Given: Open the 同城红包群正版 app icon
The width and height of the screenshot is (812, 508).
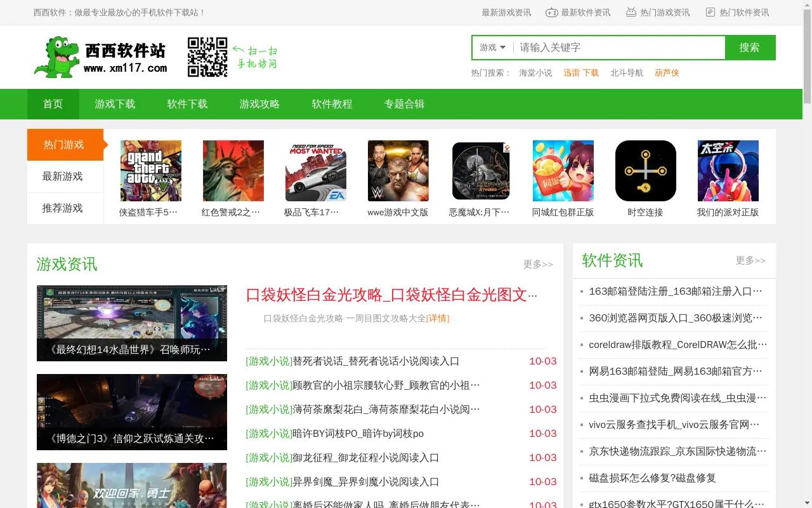Looking at the screenshot, I should point(563,171).
